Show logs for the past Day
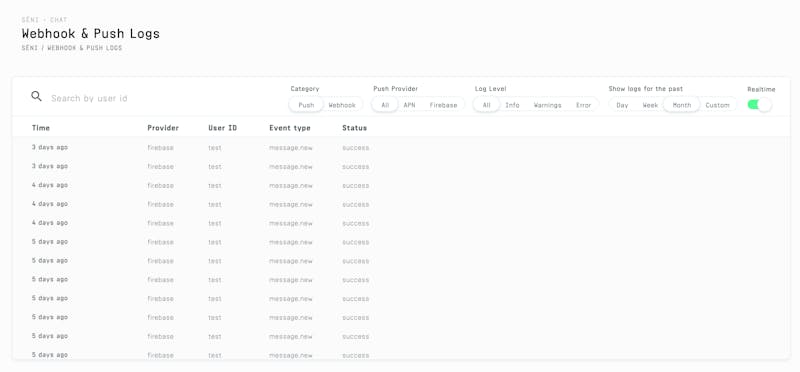 click(622, 105)
